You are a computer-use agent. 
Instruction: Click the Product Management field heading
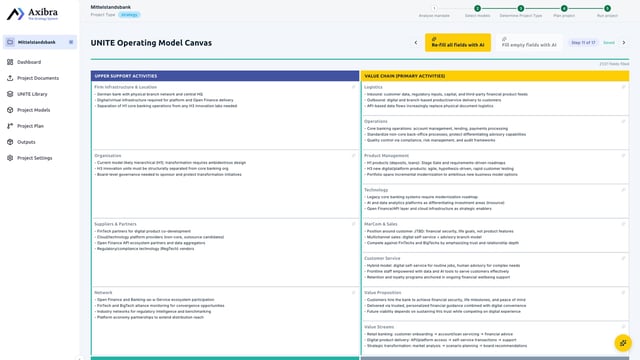[x=386, y=156]
